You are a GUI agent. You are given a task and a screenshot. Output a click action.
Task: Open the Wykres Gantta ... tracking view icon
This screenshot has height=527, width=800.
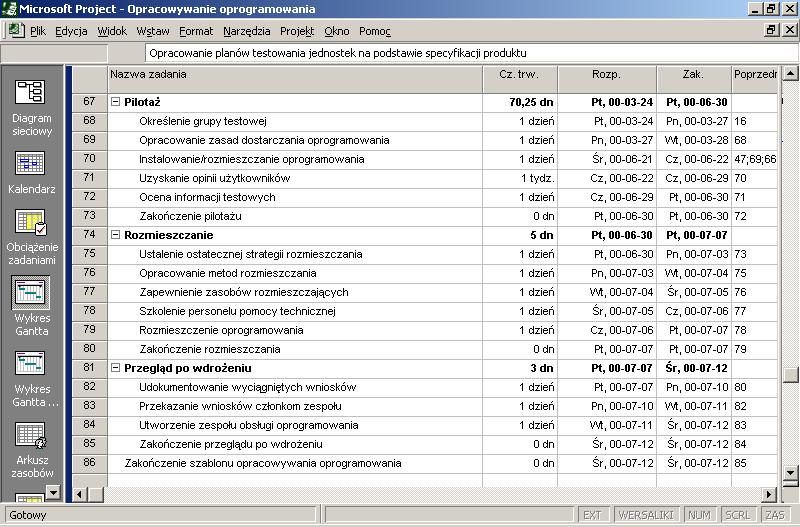[x=30, y=364]
